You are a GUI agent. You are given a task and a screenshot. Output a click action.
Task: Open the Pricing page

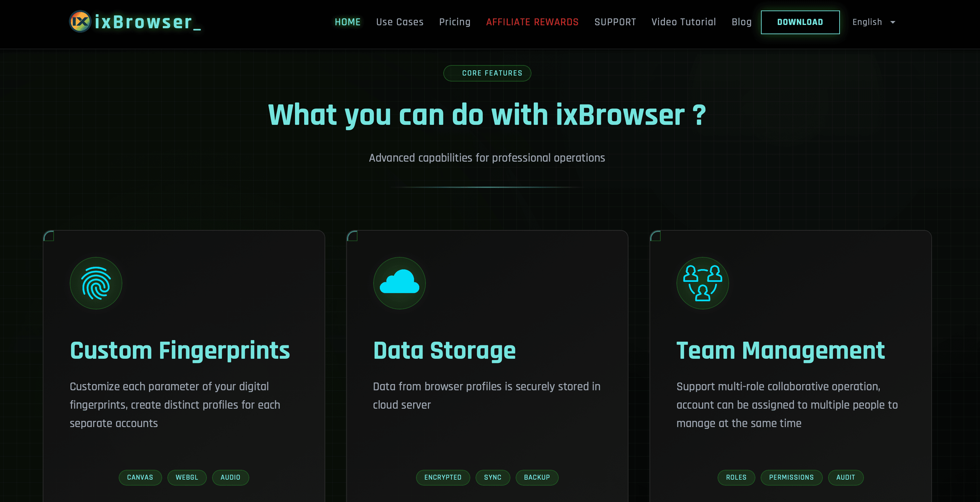(x=454, y=22)
